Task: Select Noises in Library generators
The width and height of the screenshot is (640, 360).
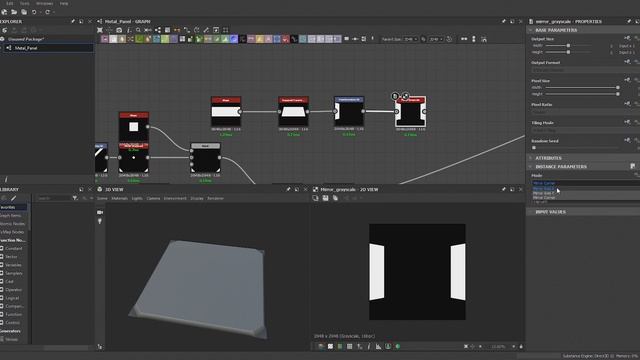Action: click(12, 340)
